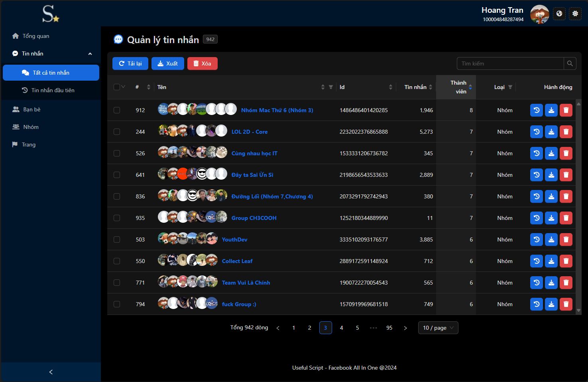Click the Xuất export button
The height and width of the screenshot is (382, 588).
(x=168, y=63)
